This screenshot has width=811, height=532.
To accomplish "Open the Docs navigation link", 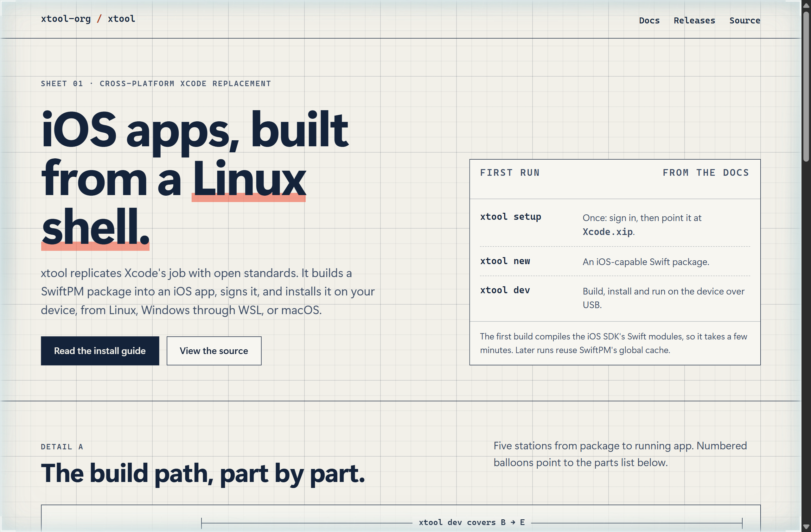I will point(649,21).
